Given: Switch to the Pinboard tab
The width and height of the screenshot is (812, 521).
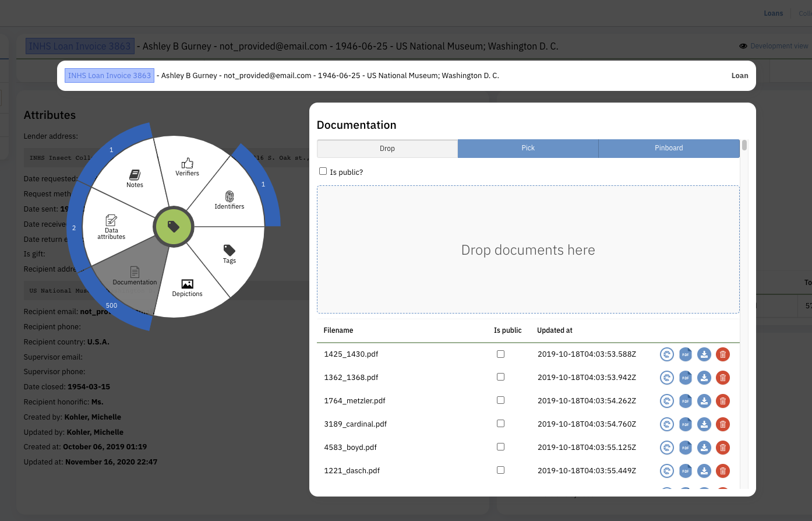Looking at the screenshot, I should coord(669,148).
